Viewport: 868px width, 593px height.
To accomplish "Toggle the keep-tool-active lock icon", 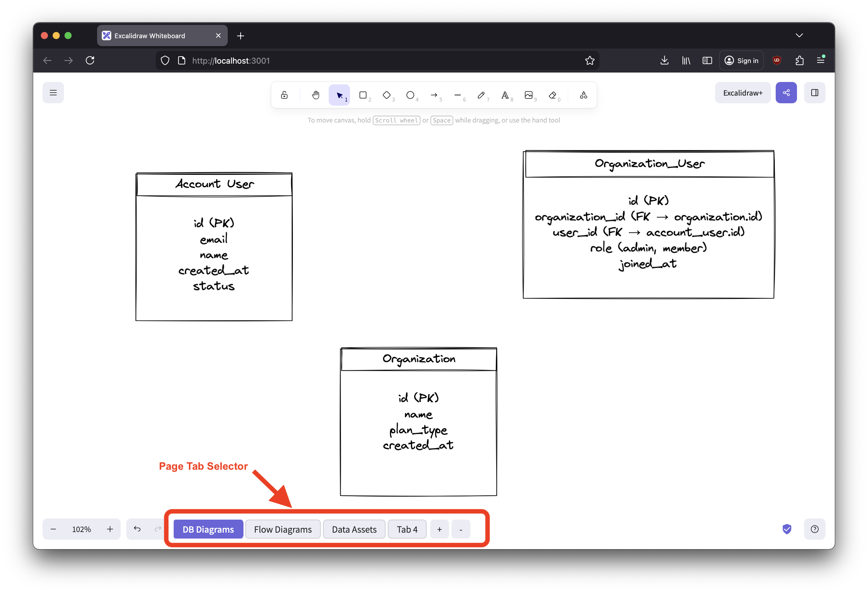I will 284,95.
